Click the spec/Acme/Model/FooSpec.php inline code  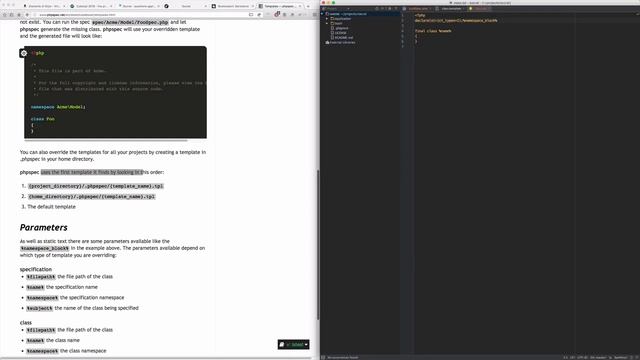coord(130,22)
